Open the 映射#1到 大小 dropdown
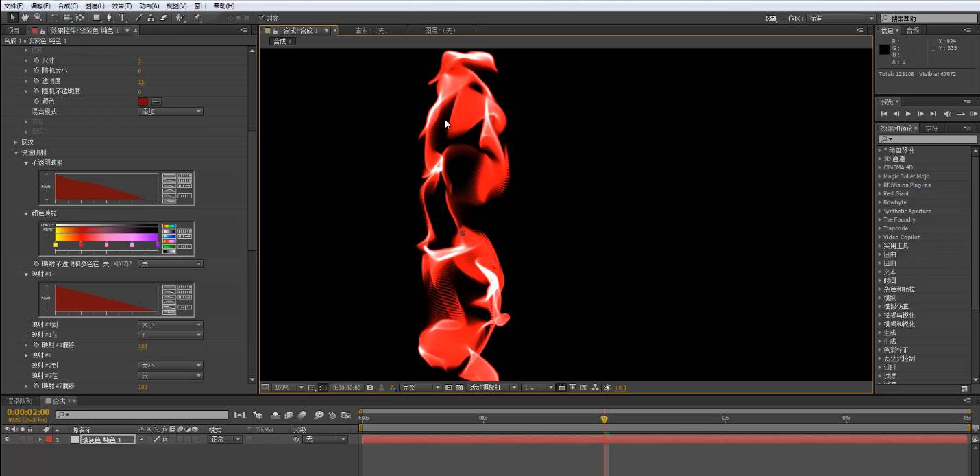The image size is (980, 476). (171, 324)
